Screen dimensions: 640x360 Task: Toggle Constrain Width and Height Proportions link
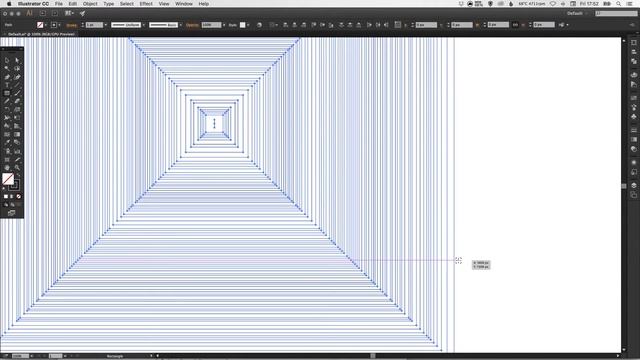click(516, 25)
